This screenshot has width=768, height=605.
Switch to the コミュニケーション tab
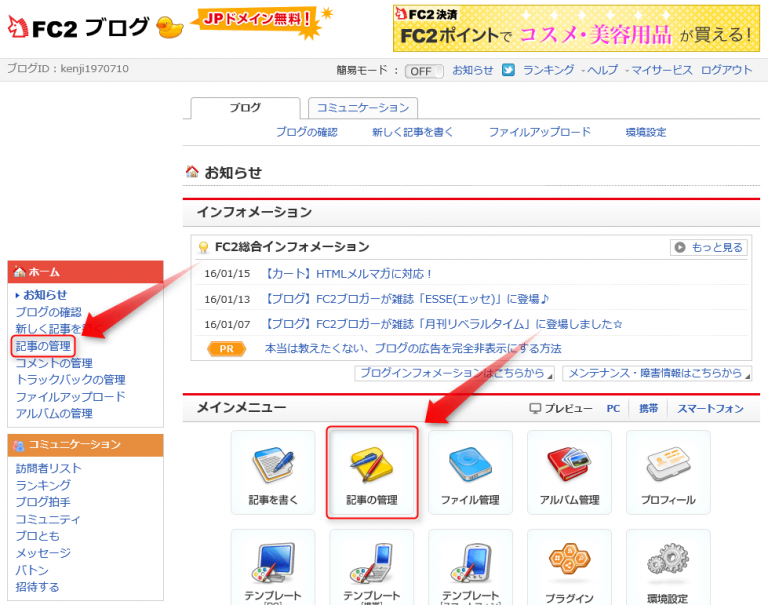[362, 108]
